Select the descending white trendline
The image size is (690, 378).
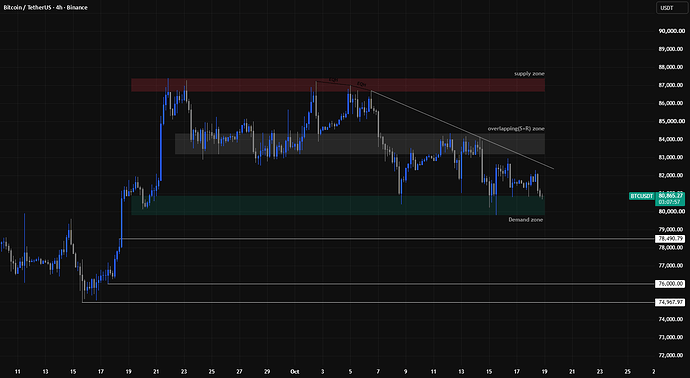click(462, 129)
